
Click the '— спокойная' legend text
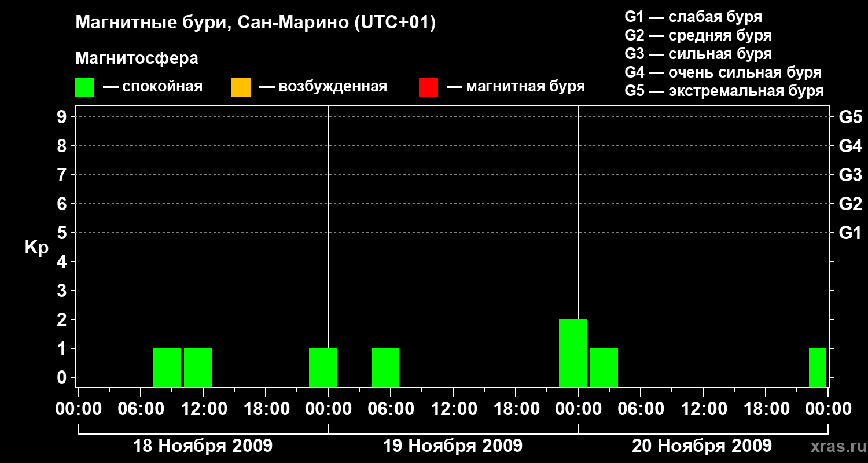[x=152, y=87]
